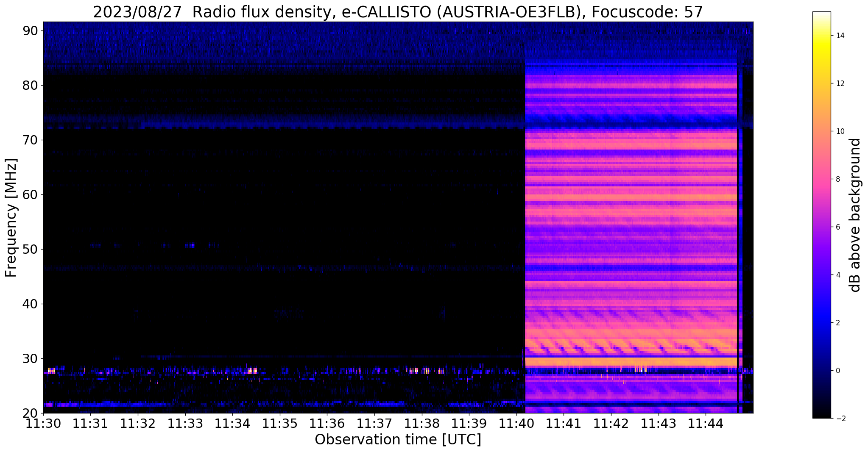Click the 90 frequency tick label

[x=31, y=31]
